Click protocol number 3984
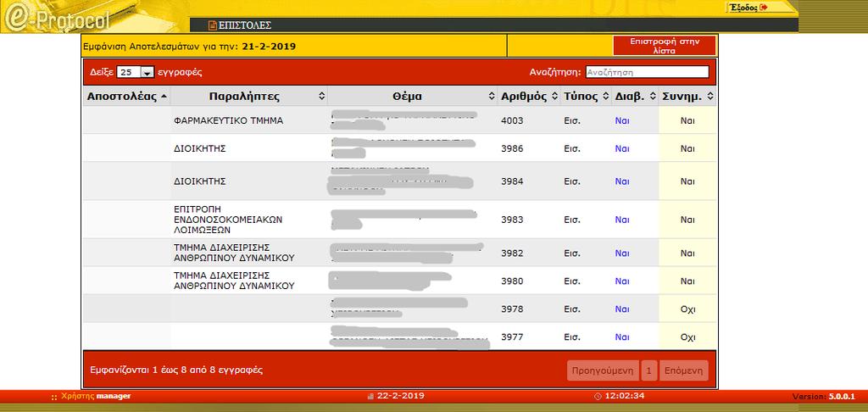This screenshot has height=412, width=868. pyautogui.click(x=512, y=181)
